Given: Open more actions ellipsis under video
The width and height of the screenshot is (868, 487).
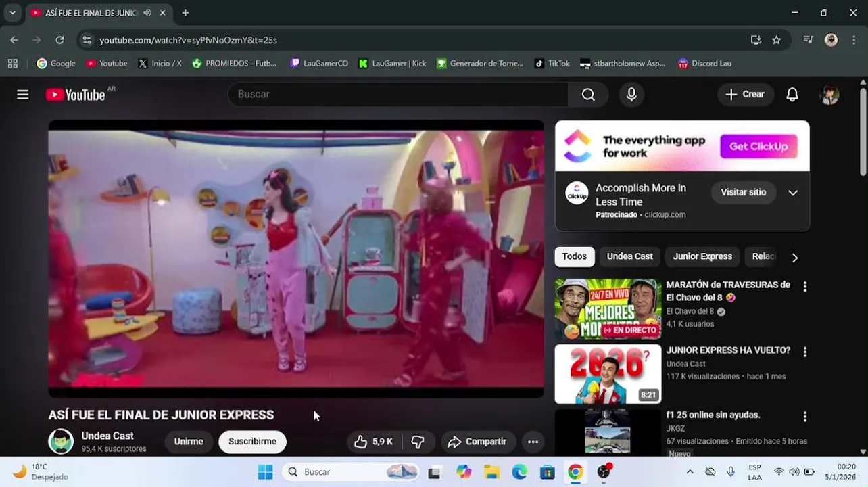Looking at the screenshot, I should tap(533, 442).
